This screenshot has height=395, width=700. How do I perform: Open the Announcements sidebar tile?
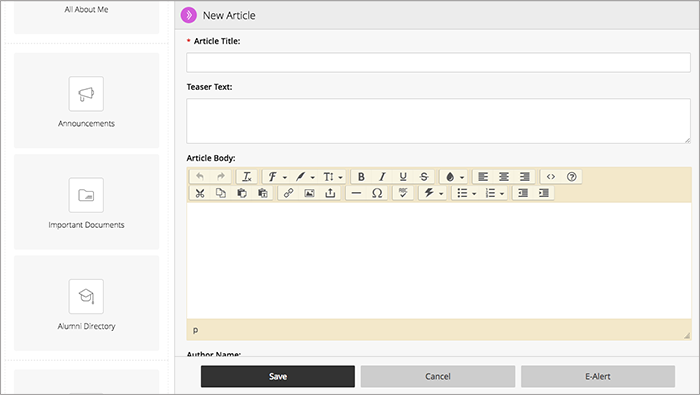[86, 100]
